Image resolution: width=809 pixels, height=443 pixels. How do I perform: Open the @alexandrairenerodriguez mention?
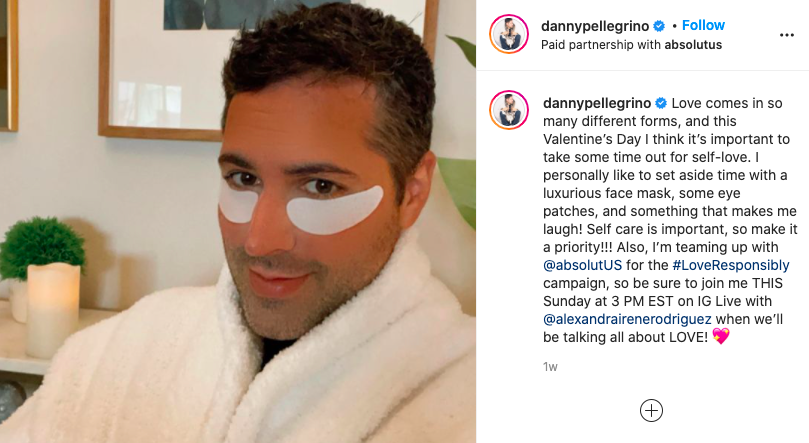[627, 319]
